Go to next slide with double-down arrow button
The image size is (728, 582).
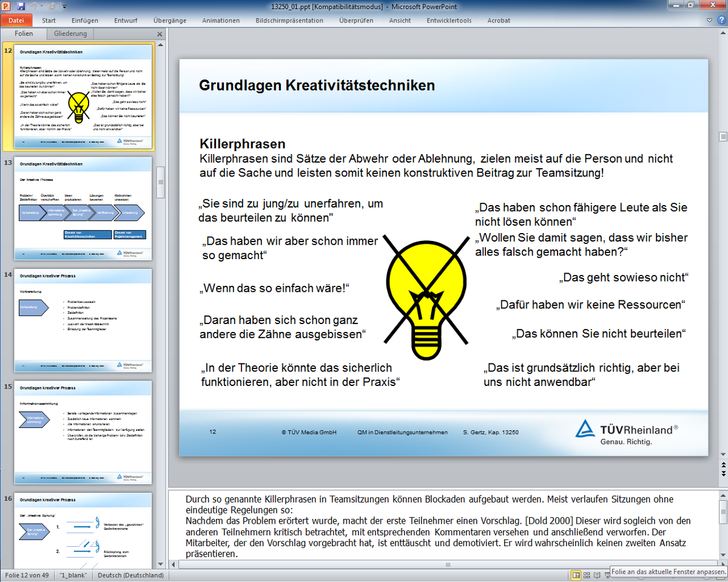click(723, 473)
